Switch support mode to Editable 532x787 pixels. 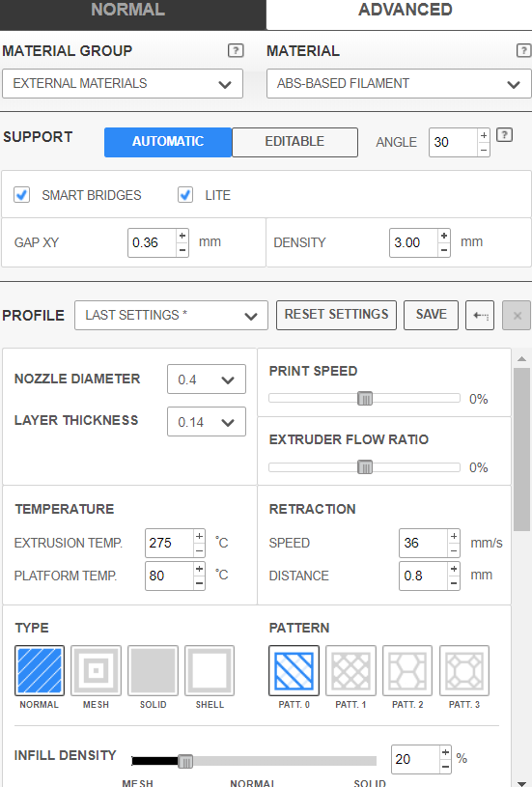(x=294, y=142)
